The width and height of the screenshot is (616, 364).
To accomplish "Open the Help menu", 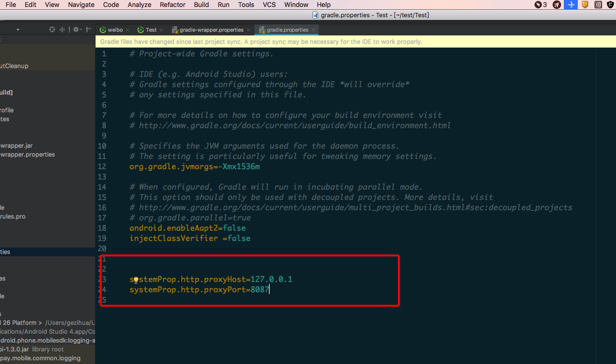I will 323,5.
